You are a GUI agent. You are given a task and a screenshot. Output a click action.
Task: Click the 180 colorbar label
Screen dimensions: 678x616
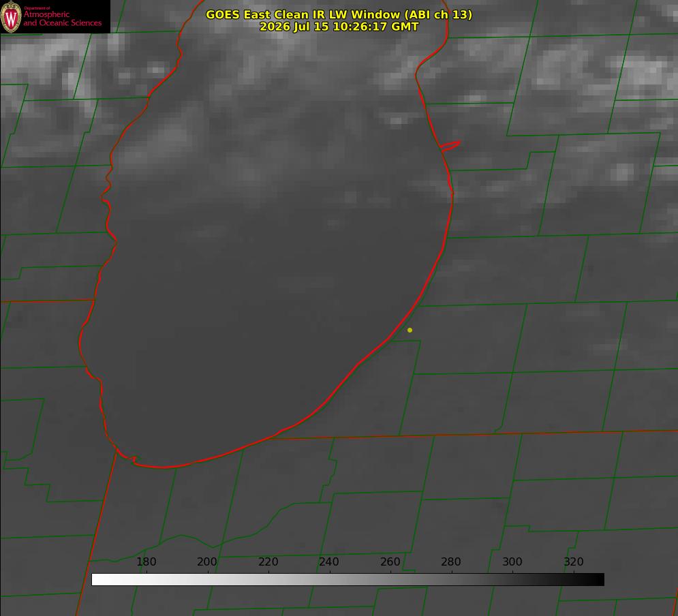146,561
